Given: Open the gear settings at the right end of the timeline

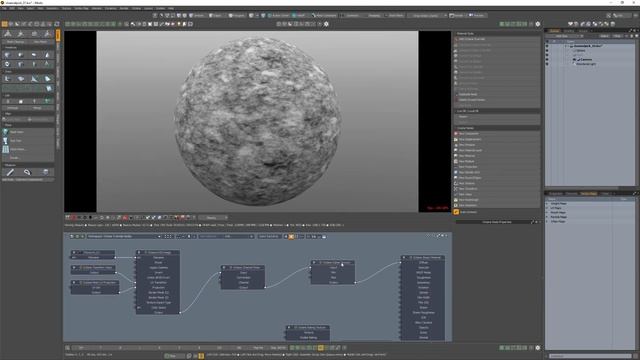Looking at the screenshot, I should (x=538, y=348).
